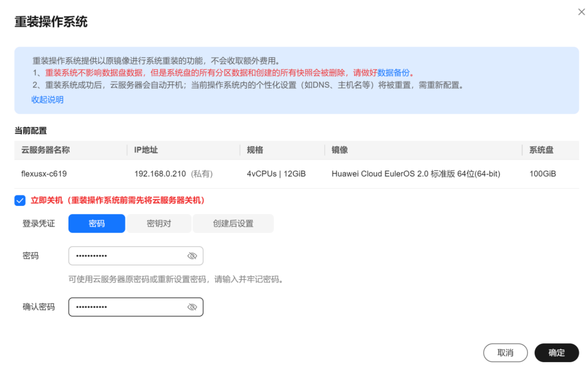Click the 规格 column header
Image resolution: width=588 pixels, height=375 pixels.
tap(255, 150)
